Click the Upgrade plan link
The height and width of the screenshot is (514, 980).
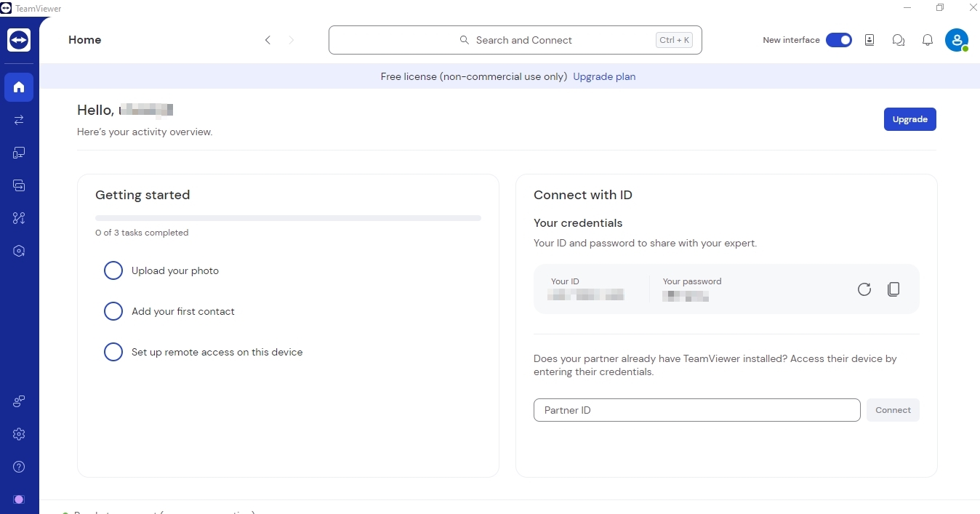pyautogui.click(x=604, y=76)
